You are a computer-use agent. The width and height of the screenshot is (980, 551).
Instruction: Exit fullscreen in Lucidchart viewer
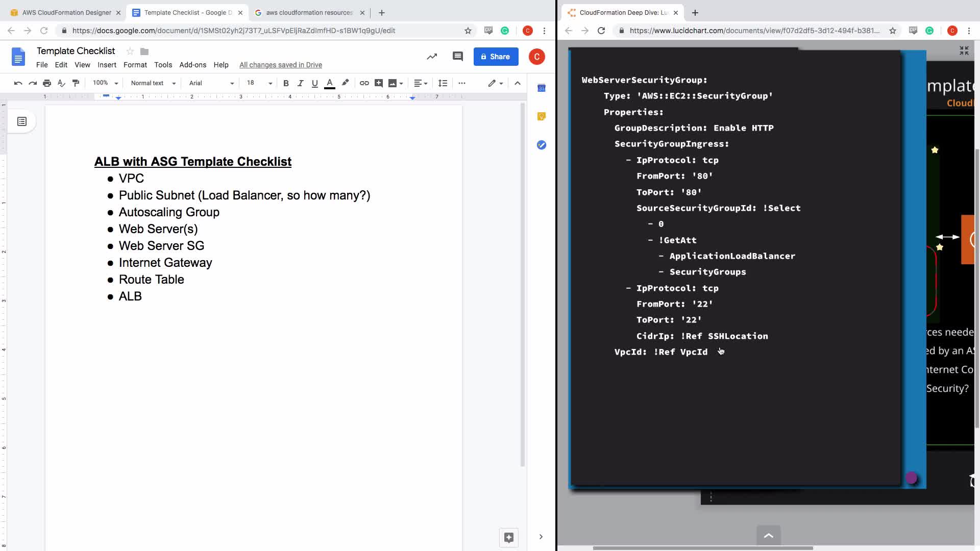(x=964, y=51)
